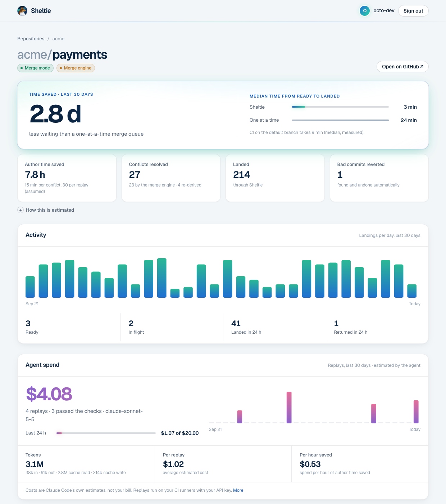Expand the How this is estimated section
Viewport: 446px width, 504px height.
click(46, 210)
